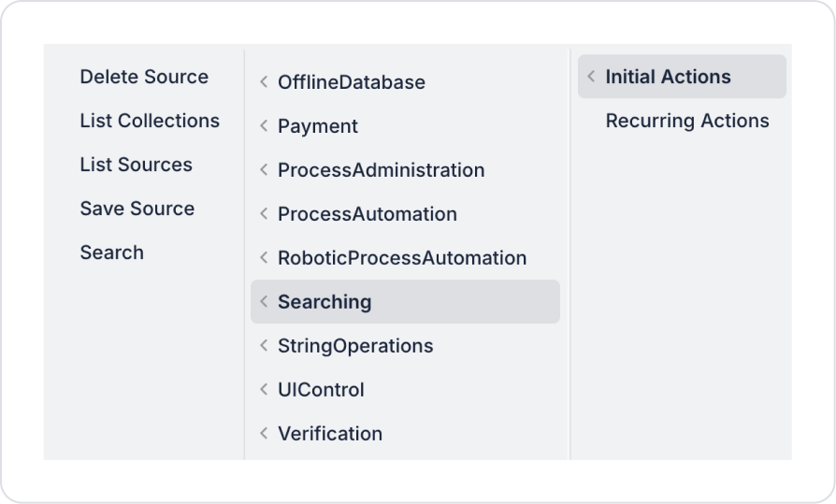The width and height of the screenshot is (836, 504).
Task: Expand the Verification submenu chevron
Action: point(264,433)
